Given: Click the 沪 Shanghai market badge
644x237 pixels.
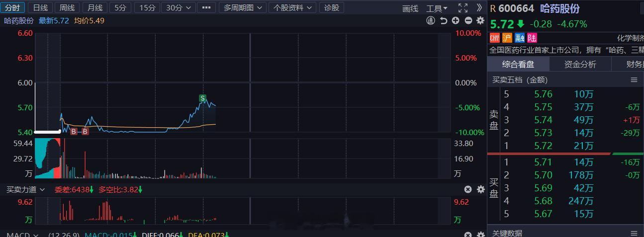Looking at the screenshot, I should [507, 38].
